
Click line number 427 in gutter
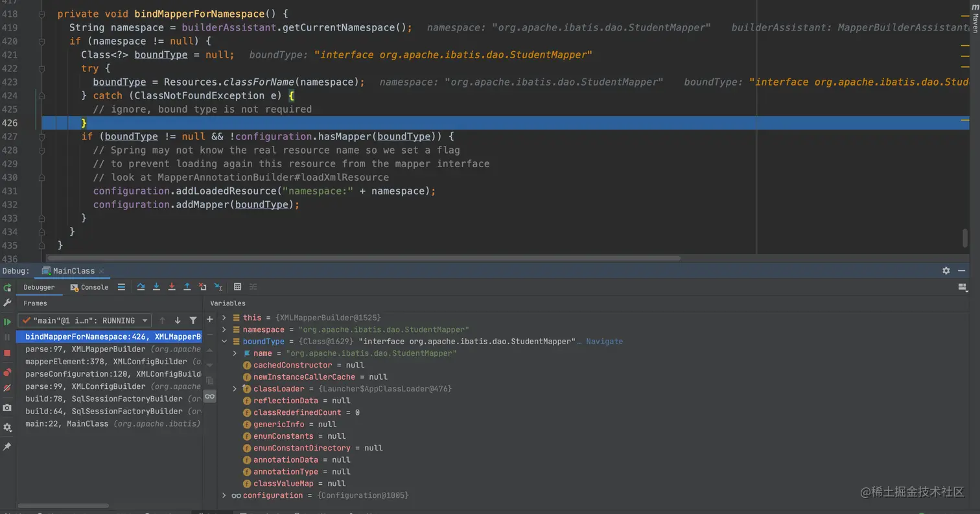(x=10, y=136)
